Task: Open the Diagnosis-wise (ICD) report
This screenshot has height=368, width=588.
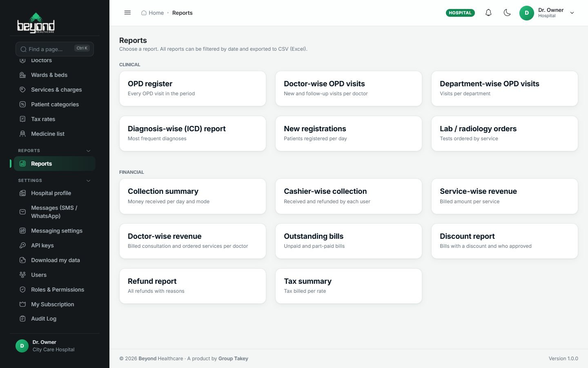Action: tap(193, 133)
